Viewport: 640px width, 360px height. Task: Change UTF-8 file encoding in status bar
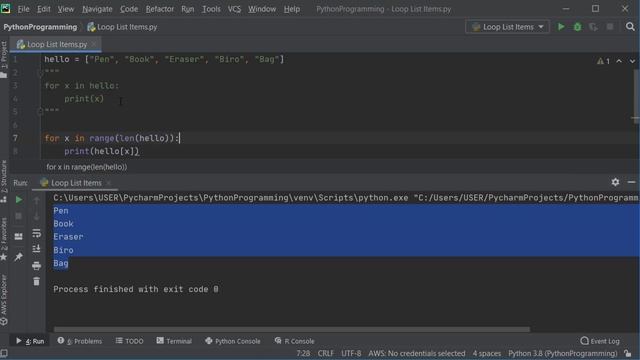click(x=351, y=353)
